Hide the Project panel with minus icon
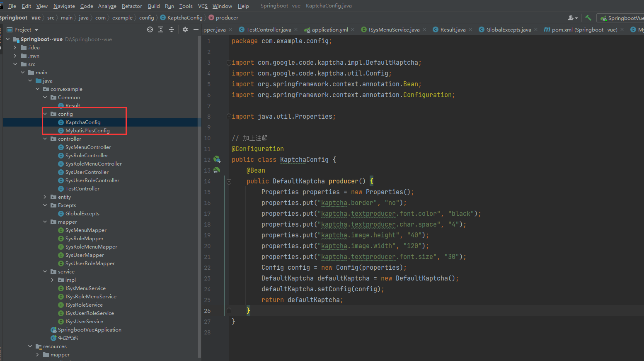Viewport: 644px width, 361px height. click(196, 29)
